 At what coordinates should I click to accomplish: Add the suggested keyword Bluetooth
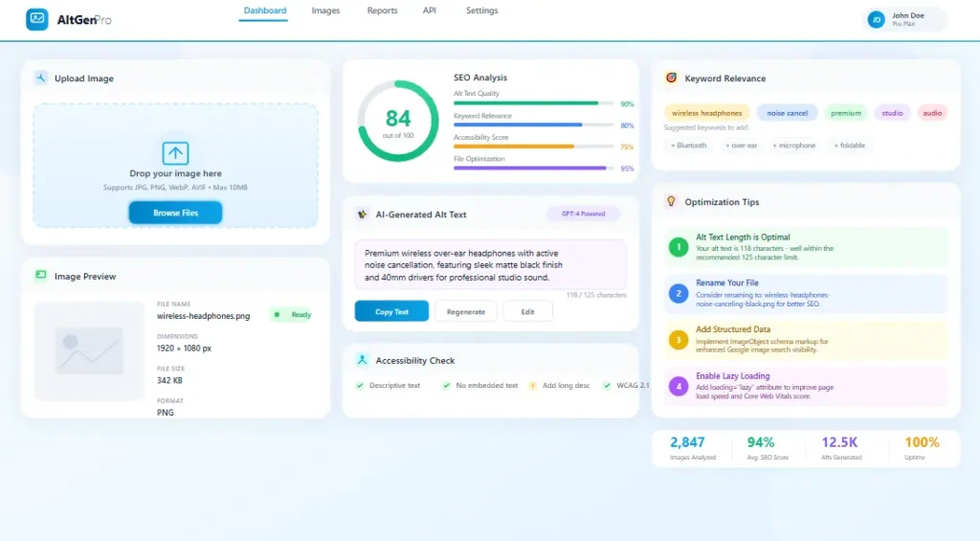[688, 146]
